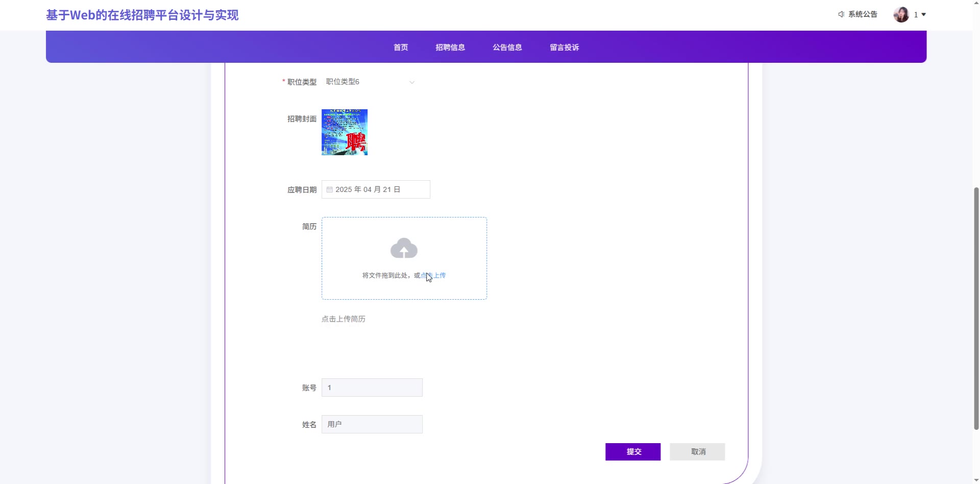Click 系统公告 link in header
Viewport: 980px width, 484px height.
pos(863,14)
